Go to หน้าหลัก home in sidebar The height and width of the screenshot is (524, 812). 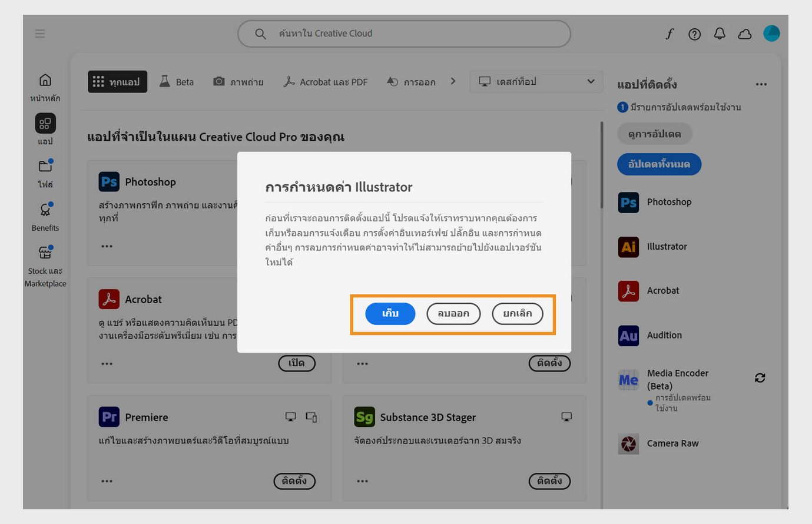tap(45, 87)
